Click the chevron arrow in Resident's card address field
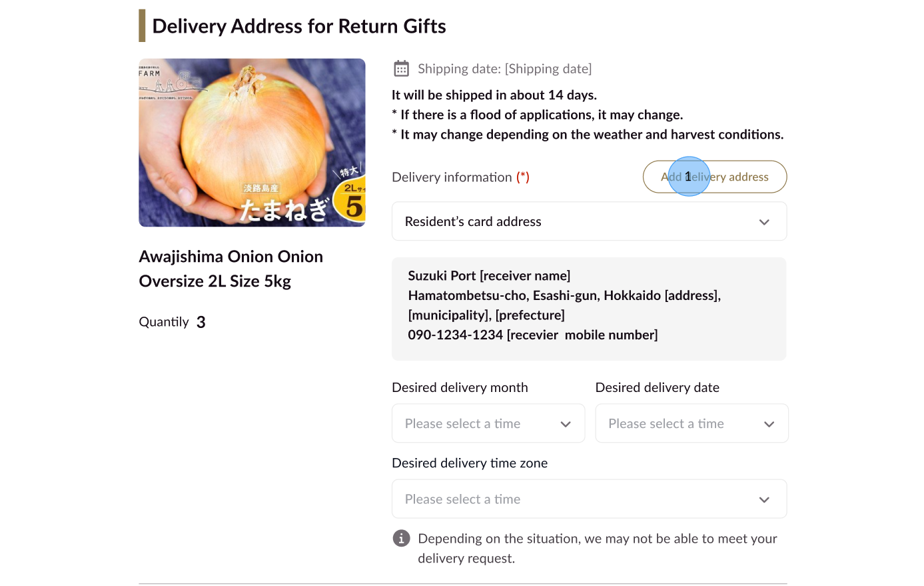 764,222
